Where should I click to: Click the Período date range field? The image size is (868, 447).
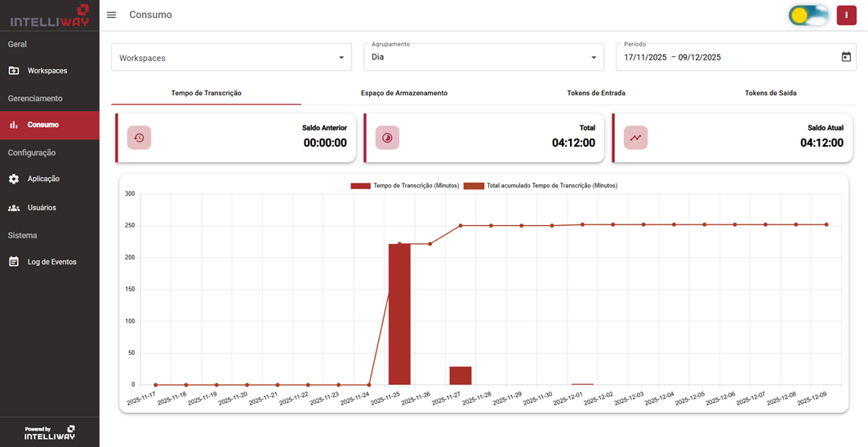pos(727,58)
